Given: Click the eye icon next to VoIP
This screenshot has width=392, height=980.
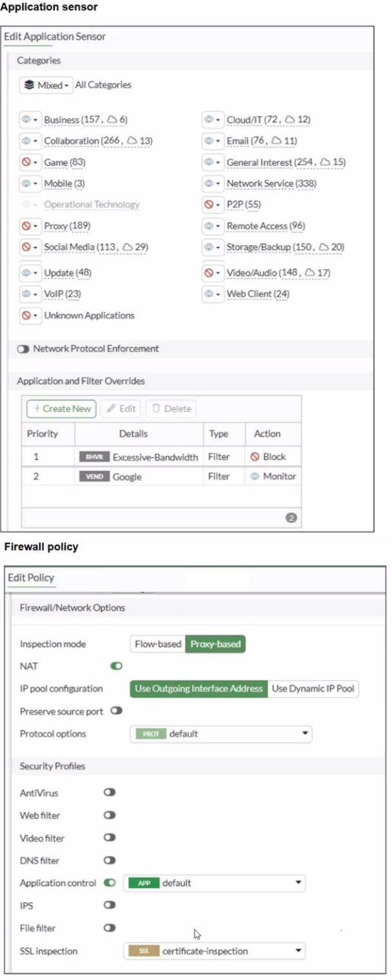Looking at the screenshot, I should click(x=26, y=294).
